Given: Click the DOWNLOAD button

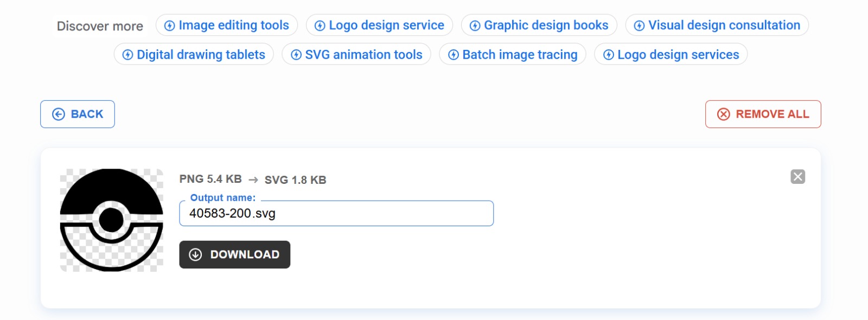Looking at the screenshot, I should pos(234,254).
